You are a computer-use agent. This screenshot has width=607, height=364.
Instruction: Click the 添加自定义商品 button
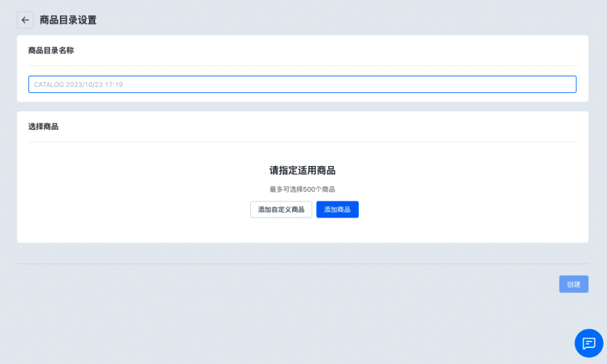tap(281, 210)
